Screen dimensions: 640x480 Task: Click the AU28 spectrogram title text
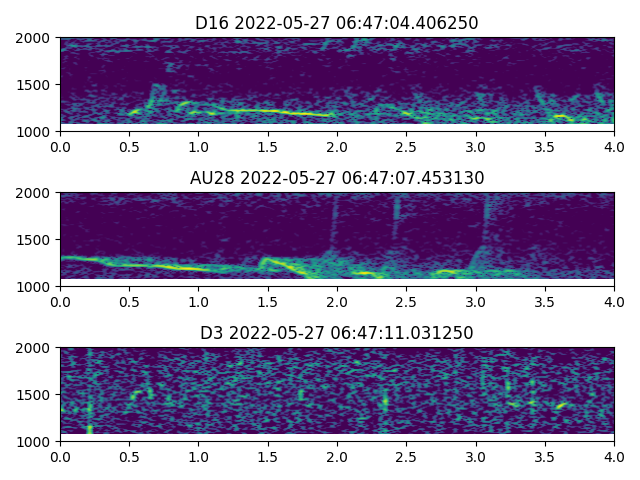pos(337,178)
